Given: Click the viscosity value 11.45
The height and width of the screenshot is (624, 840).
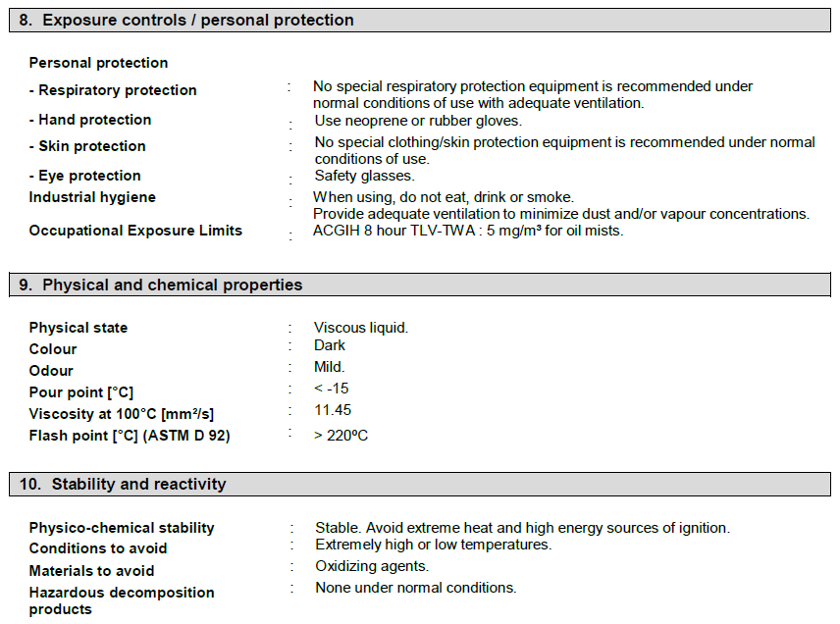Looking at the screenshot, I should coord(333,410).
